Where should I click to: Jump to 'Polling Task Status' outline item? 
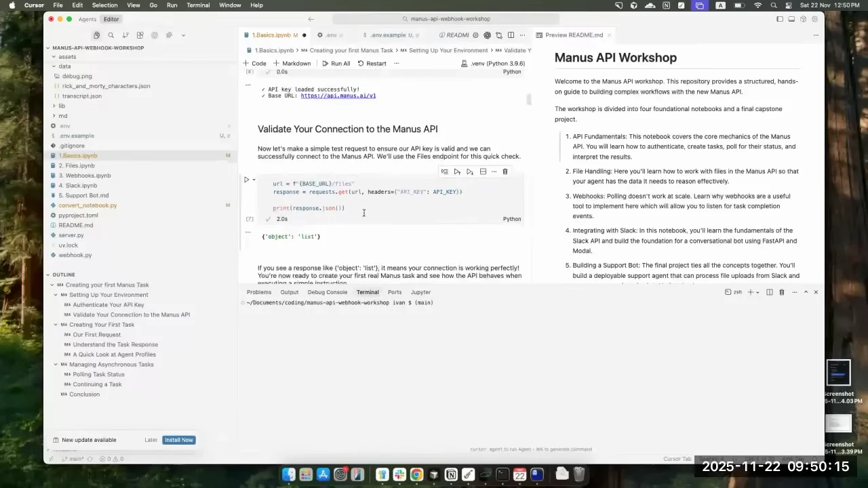tap(99, 374)
